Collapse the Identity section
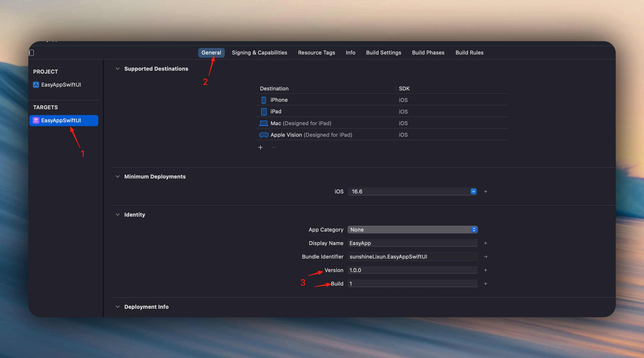The image size is (644, 358). click(117, 215)
